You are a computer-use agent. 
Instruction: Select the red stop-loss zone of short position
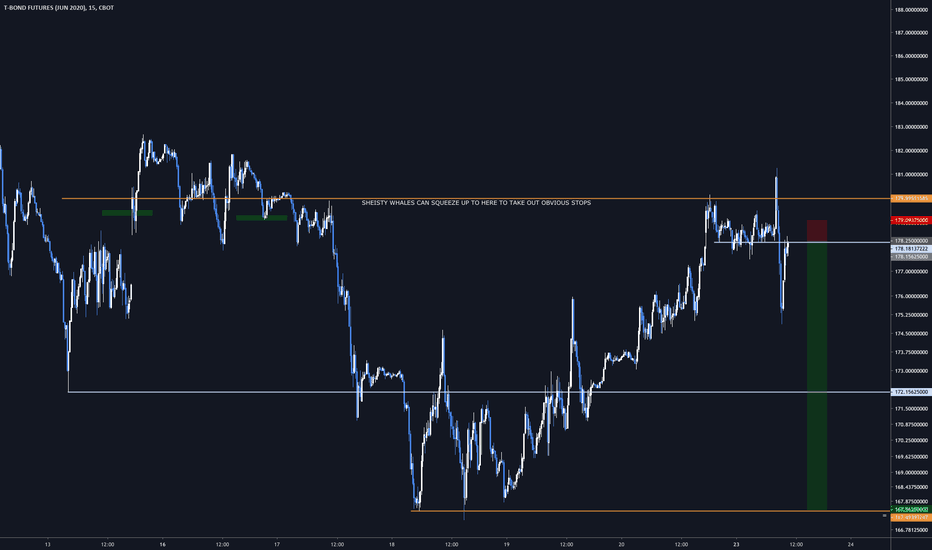tap(817, 231)
